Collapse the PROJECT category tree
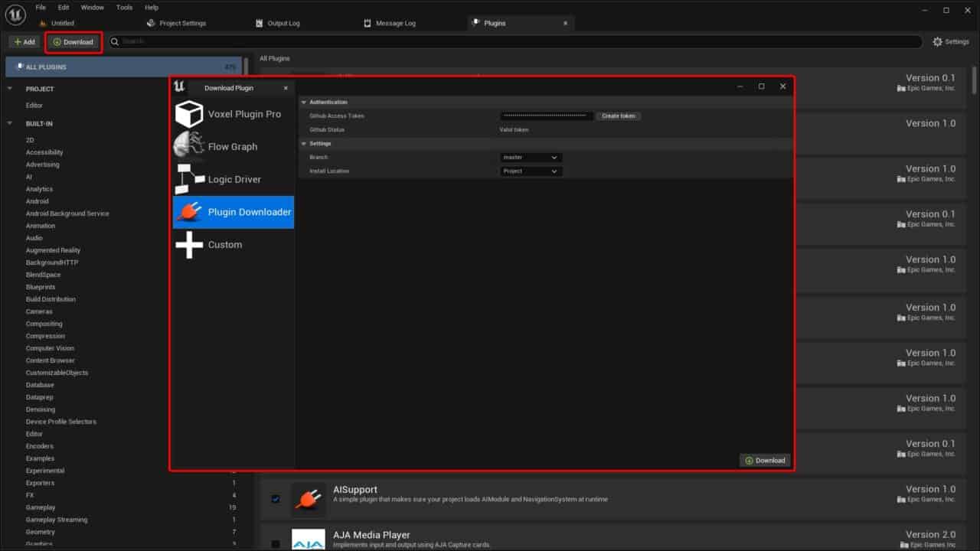 click(10, 89)
